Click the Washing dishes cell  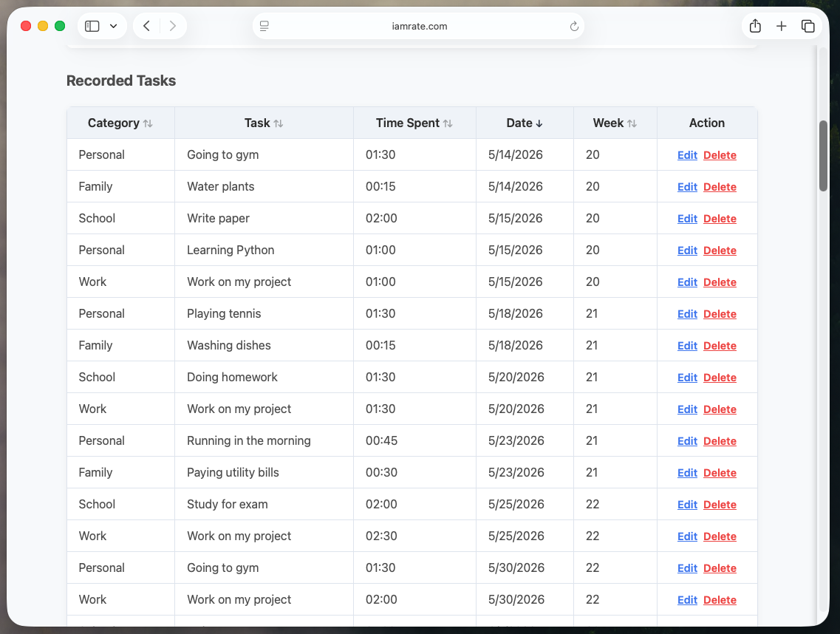click(264, 346)
